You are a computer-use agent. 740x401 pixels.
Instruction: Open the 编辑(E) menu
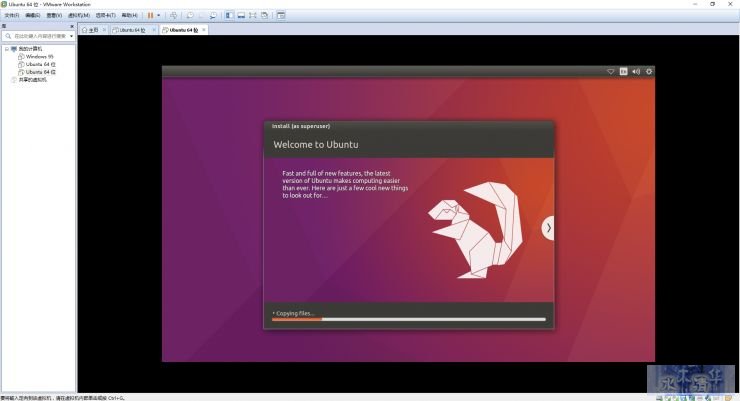coord(33,16)
